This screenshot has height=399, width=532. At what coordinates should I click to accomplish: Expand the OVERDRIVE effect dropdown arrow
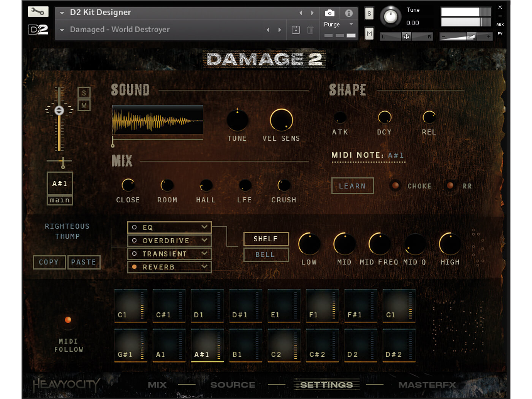click(x=204, y=240)
